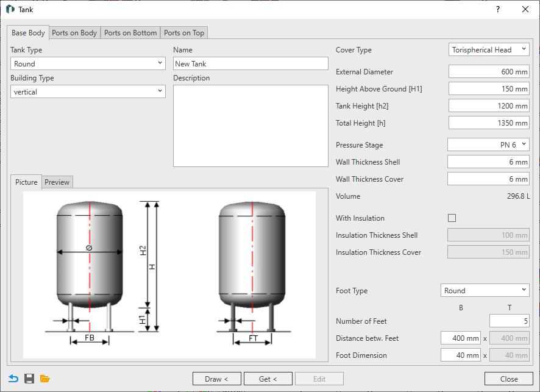Click the Wall Thickness Shell field
This screenshot has width=540, height=392.
pyautogui.click(x=488, y=162)
